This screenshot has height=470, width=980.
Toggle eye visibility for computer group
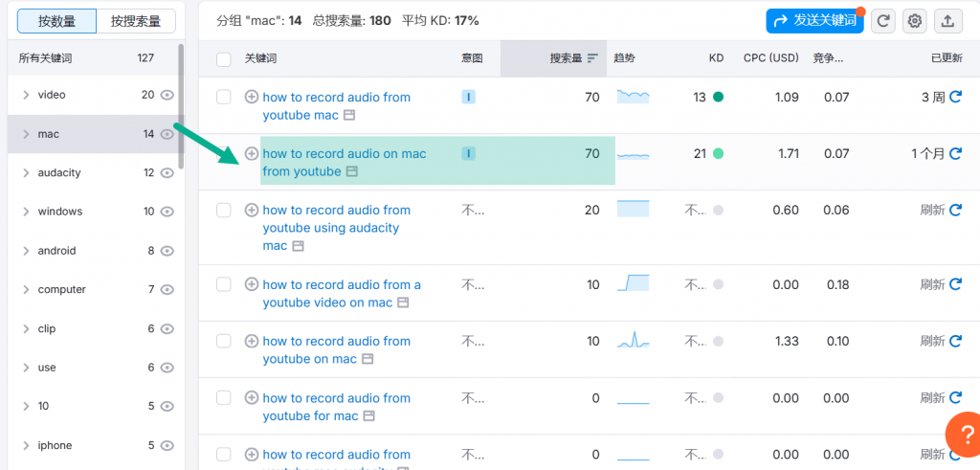coord(167,289)
